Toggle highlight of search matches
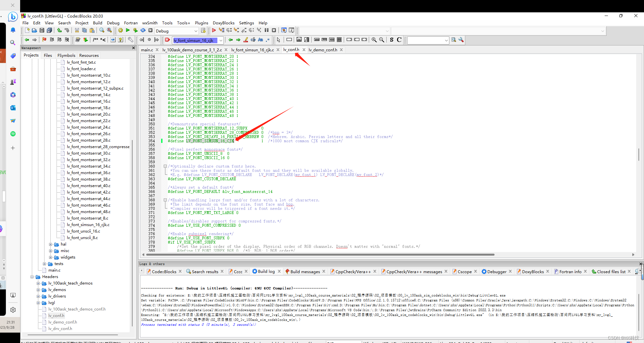Screen dimensions: 644x343 [x=246, y=40]
